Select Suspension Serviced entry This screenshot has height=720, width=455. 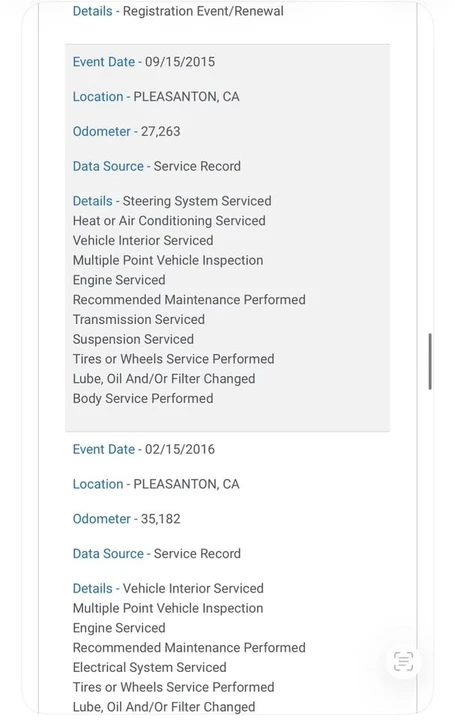pyautogui.click(x=133, y=339)
